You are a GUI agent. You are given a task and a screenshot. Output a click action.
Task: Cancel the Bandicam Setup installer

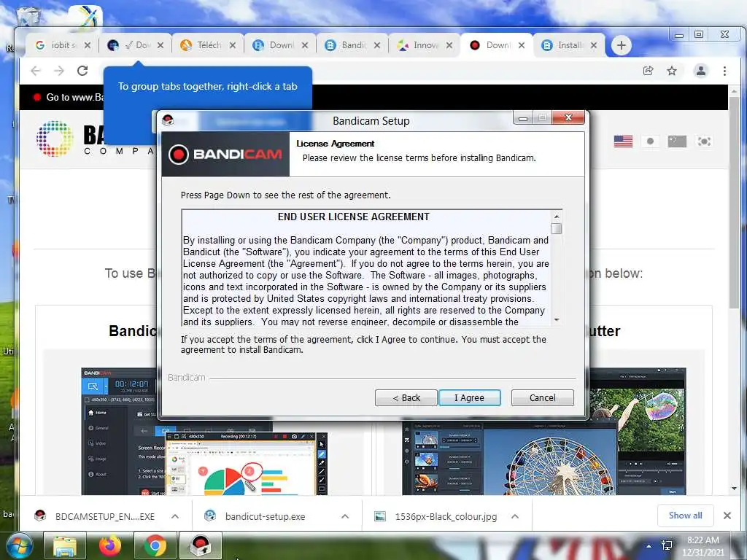[542, 397]
